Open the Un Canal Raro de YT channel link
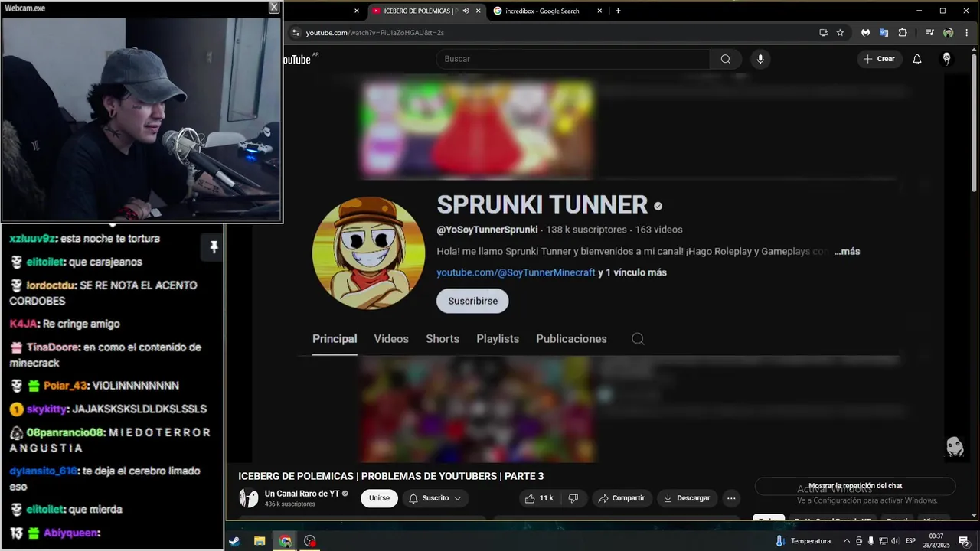 tap(302, 494)
